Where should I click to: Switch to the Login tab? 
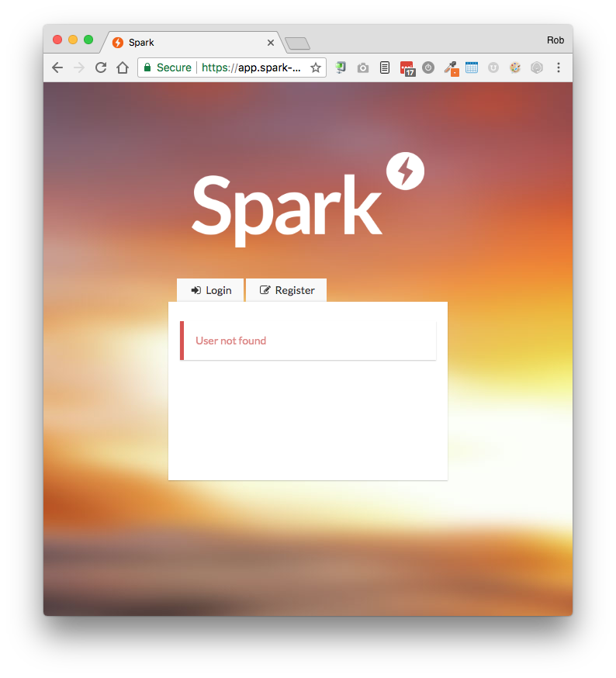coord(211,290)
